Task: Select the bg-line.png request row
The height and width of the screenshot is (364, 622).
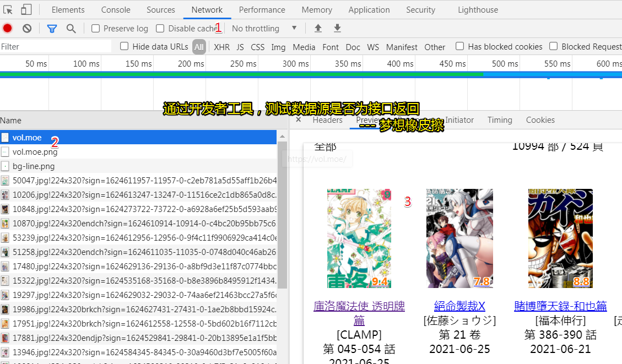Action: click(x=138, y=166)
